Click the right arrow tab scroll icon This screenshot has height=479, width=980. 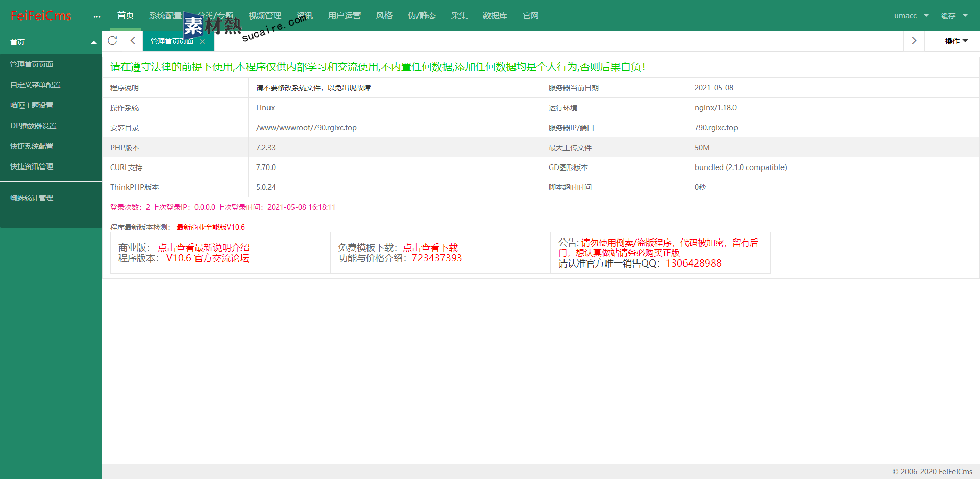pos(914,41)
